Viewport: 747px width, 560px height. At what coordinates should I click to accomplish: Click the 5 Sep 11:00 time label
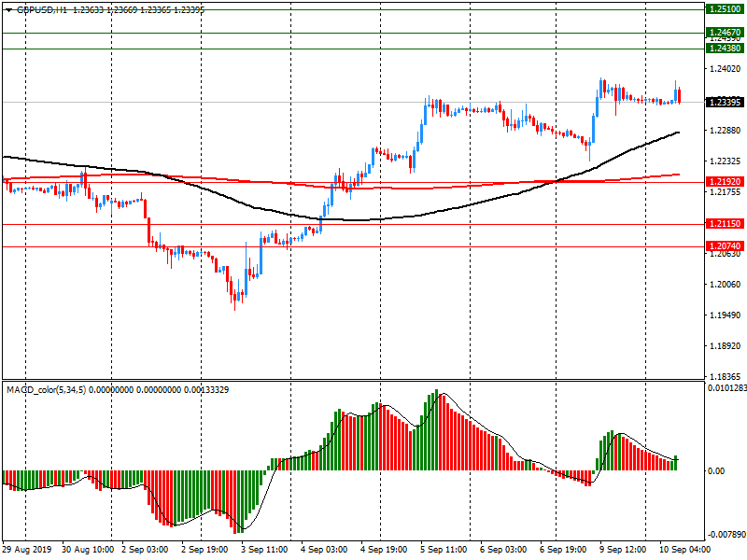[x=444, y=550]
